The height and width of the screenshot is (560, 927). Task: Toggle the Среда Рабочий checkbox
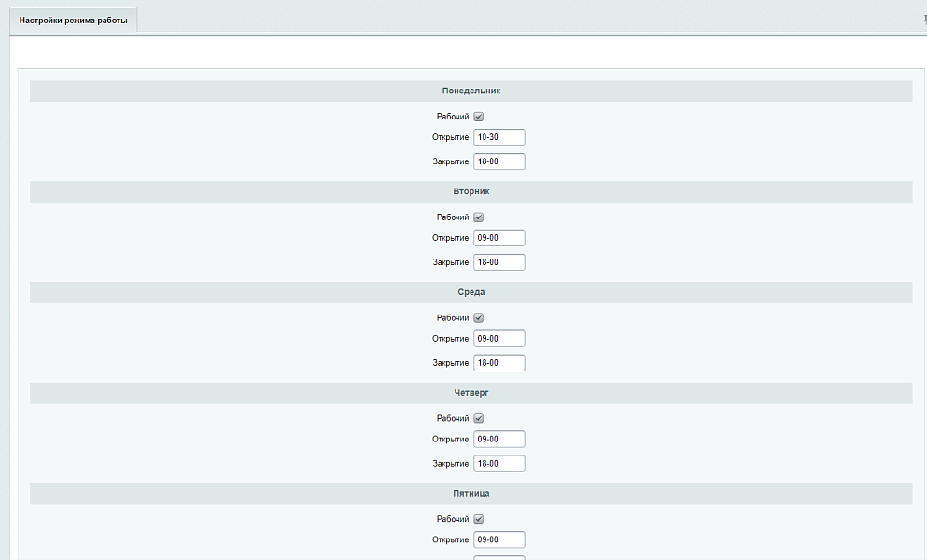[x=479, y=318]
